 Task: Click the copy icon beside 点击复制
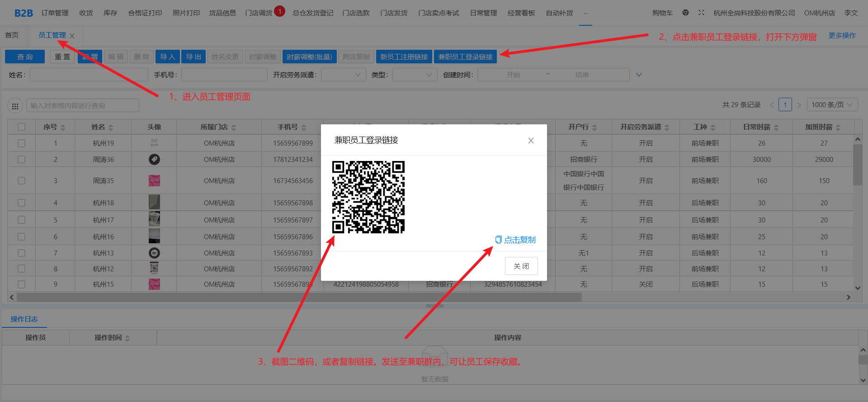coord(498,240)
